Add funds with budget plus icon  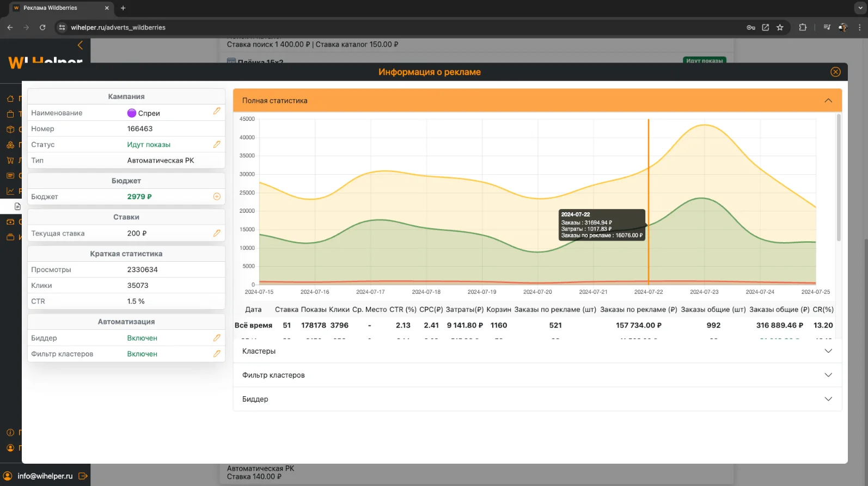(217, 197)
